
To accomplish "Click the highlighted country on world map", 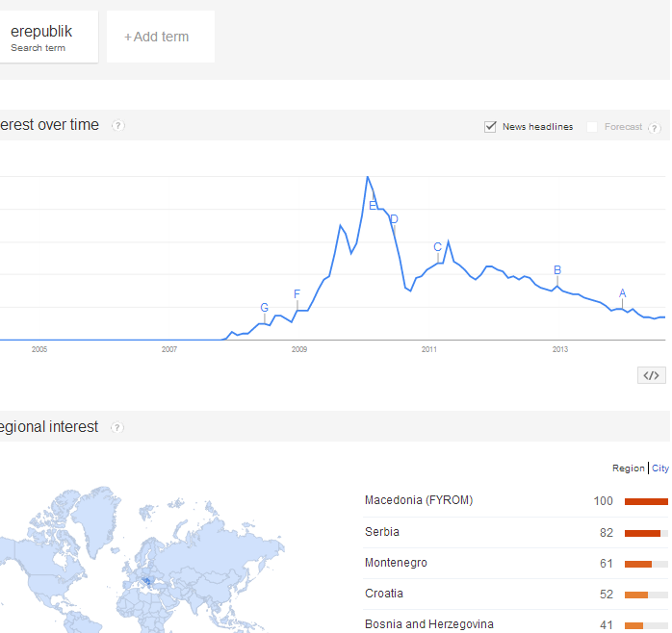I will [x=146, y=581].
